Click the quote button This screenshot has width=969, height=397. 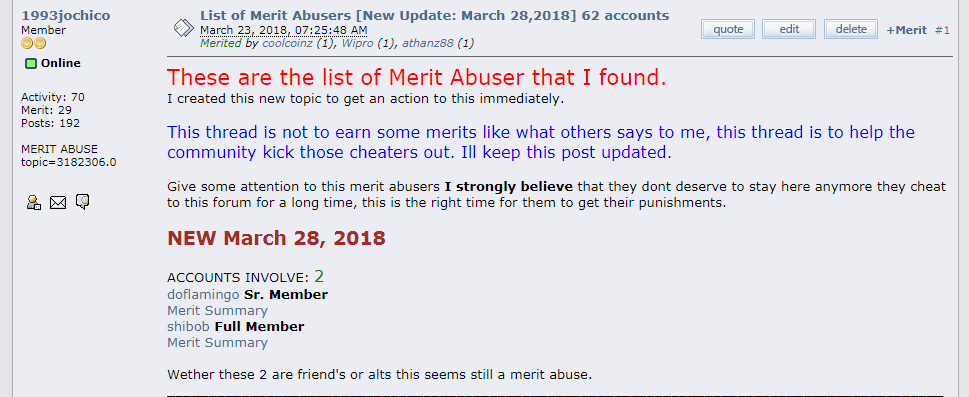(728, 29)
